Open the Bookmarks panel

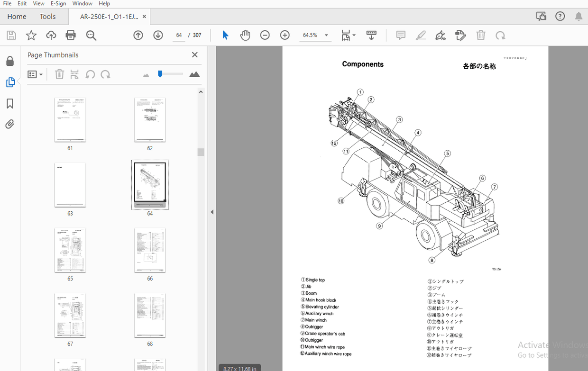[x=10, y=103]
